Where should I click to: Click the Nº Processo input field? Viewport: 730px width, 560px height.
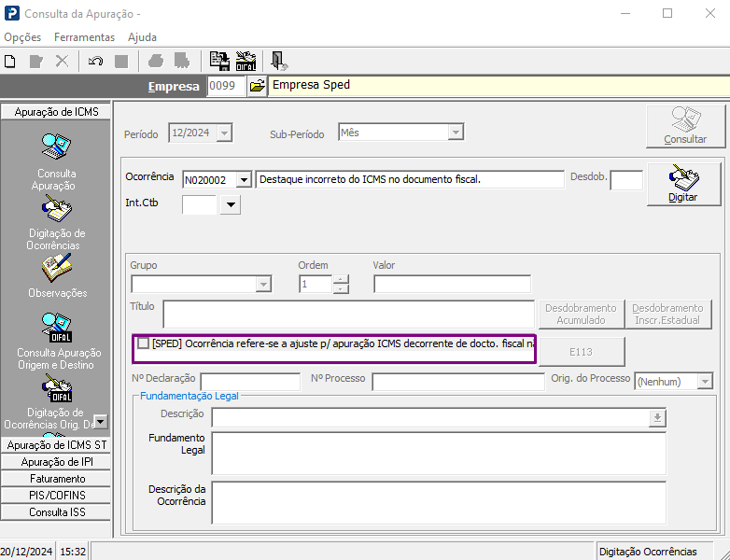(x=457, y=382)
